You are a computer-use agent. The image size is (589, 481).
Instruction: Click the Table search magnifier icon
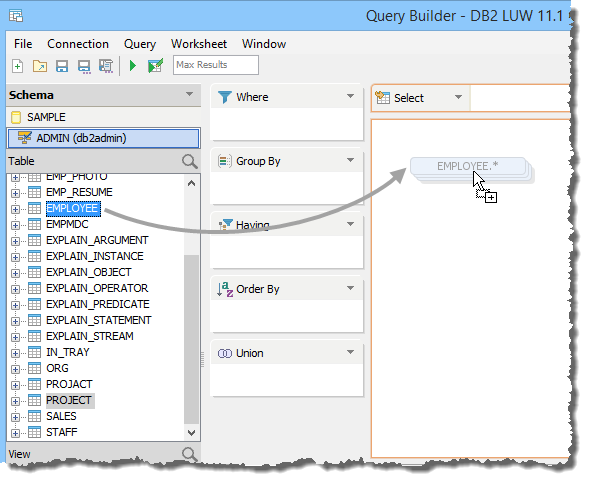[x=190, y=162]
